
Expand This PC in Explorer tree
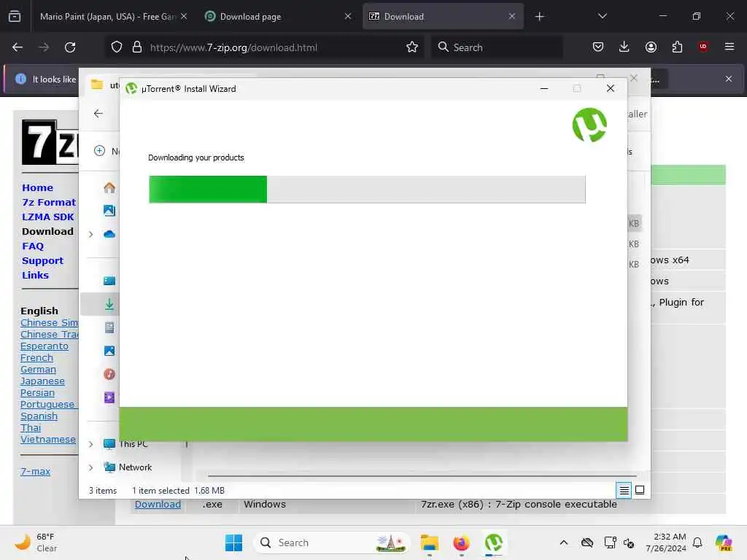coord(90,444)
